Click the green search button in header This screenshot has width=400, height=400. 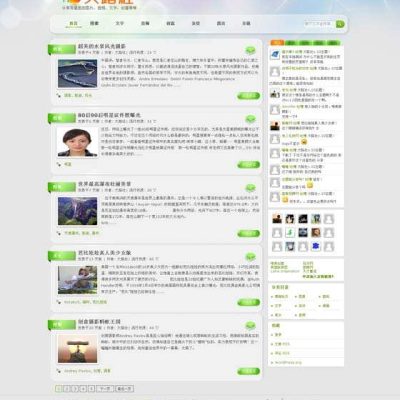coord(340,24)
